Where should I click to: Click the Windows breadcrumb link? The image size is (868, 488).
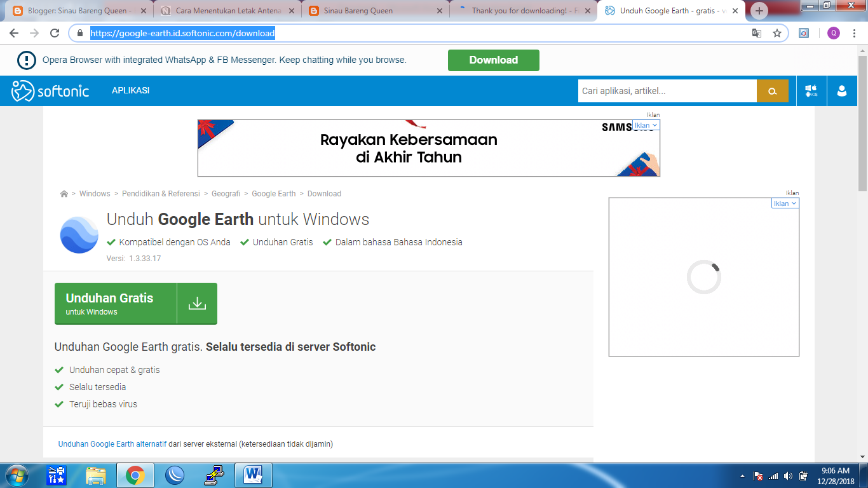(x=95, y=194)
